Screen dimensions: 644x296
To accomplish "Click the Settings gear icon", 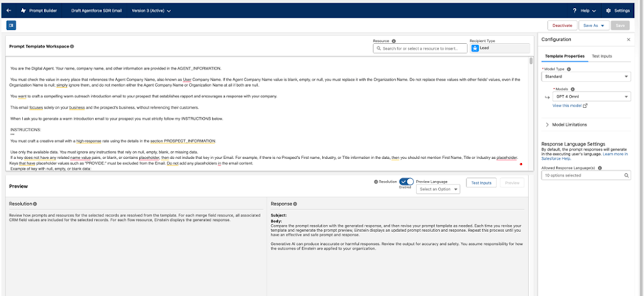I will [609, 11].
